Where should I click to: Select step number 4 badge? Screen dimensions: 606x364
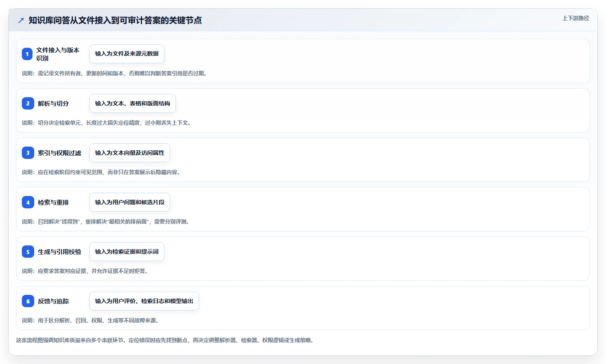click(28, 202)
